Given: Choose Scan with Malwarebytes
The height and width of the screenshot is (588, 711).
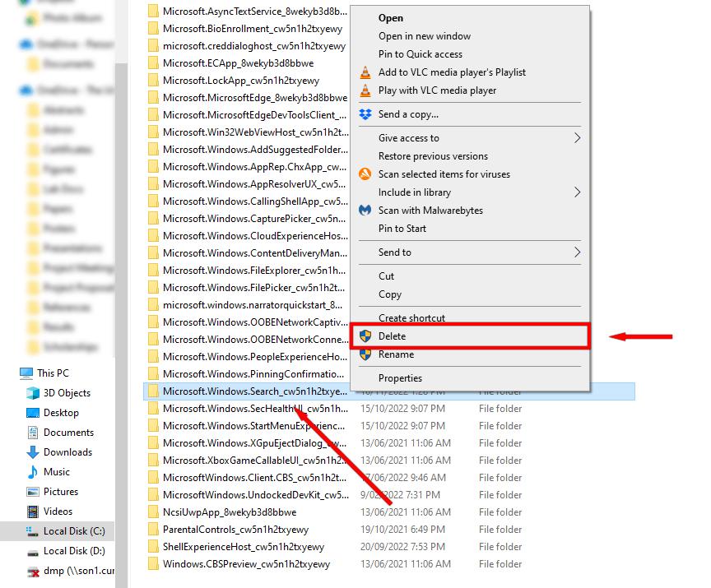Looking at the screenshot, I should pyautogui.click(x=430, y=211).
